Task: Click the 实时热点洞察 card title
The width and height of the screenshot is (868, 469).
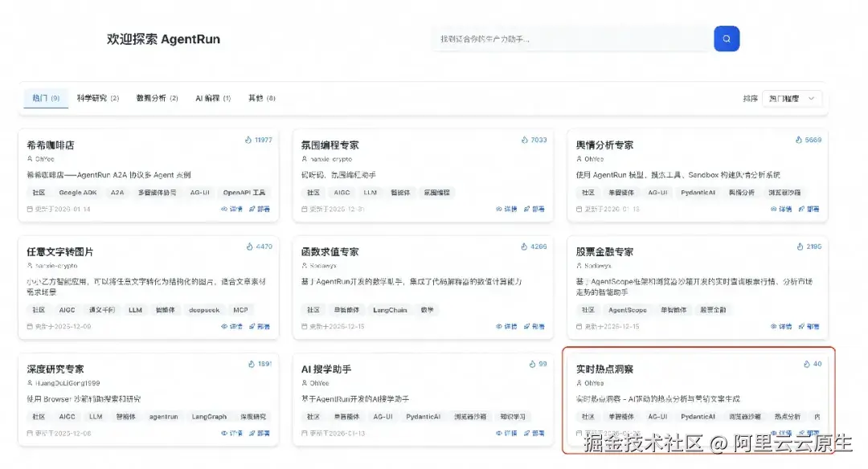Action: tap(604, 369)
